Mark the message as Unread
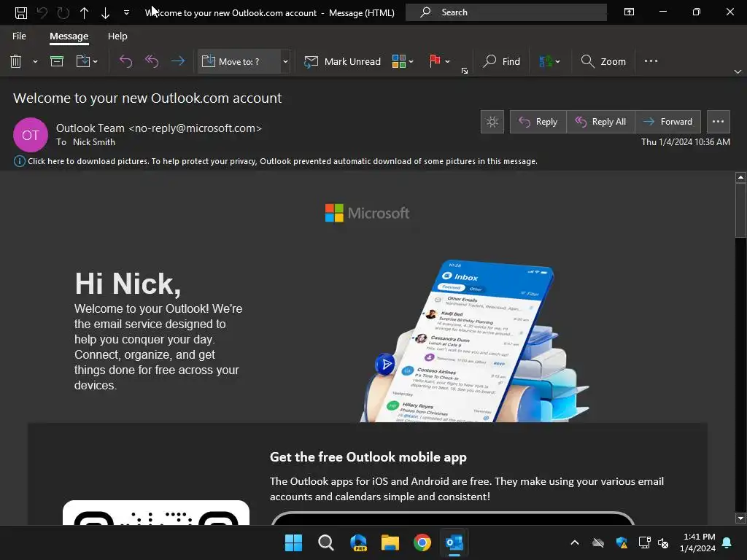The image size is (747, 560). tap(342, 61)
